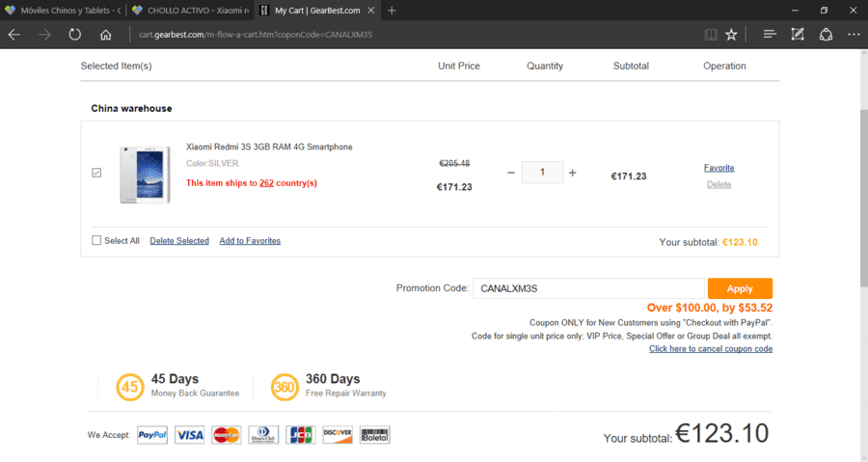This screenshot has width=868, height=462.
Task: Delete the Redmi 3S from cart
Action: coord(719,184)
